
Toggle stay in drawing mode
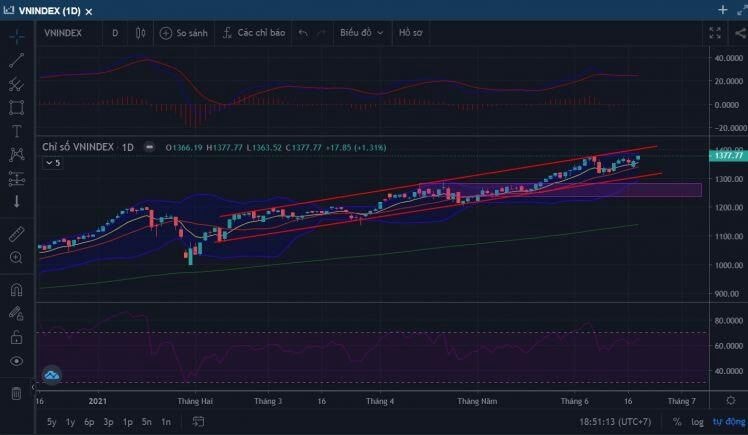(x=17, y=313)
